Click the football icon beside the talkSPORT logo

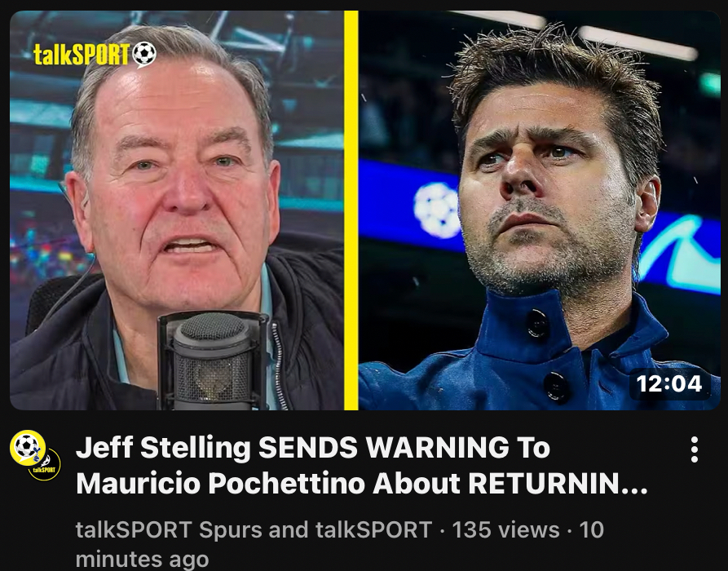point(144,55)
